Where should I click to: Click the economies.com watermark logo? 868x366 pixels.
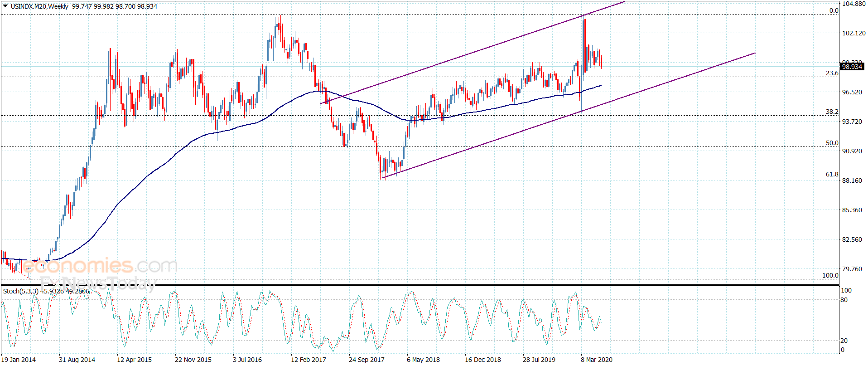tap(99, 266)
